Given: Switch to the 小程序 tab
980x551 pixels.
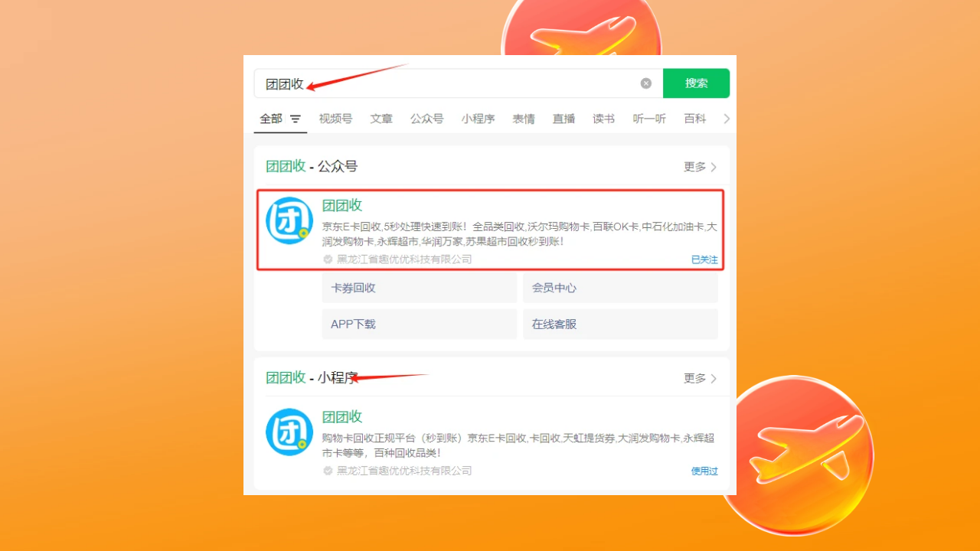Looking at the screenshot, I should pos(478,119).
